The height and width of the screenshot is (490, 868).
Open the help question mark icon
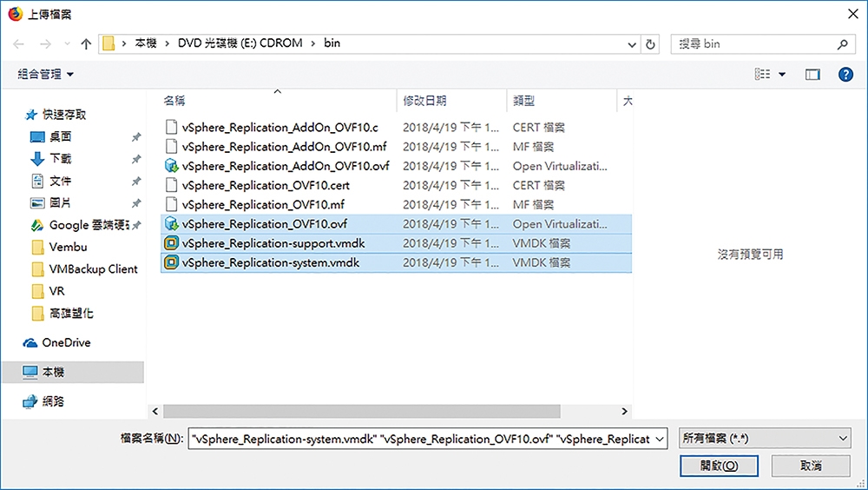tap(845, 74)
